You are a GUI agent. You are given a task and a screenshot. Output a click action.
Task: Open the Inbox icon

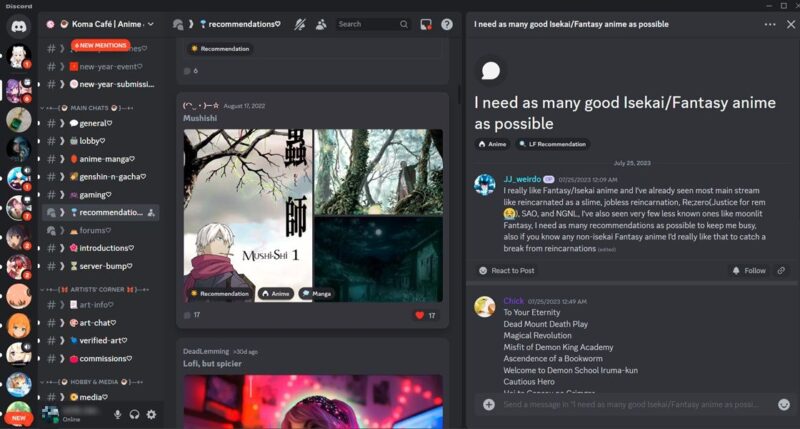pos(426,24)
